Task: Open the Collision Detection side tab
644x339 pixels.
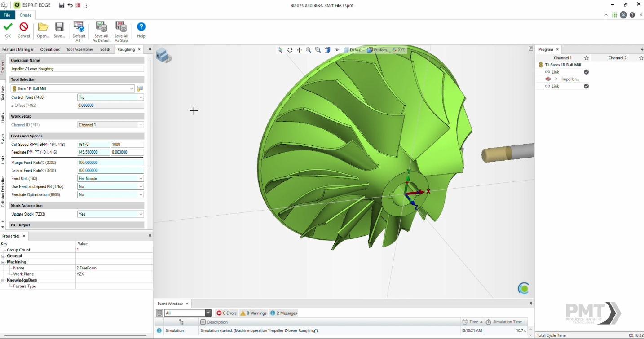Action: (3, 191)
